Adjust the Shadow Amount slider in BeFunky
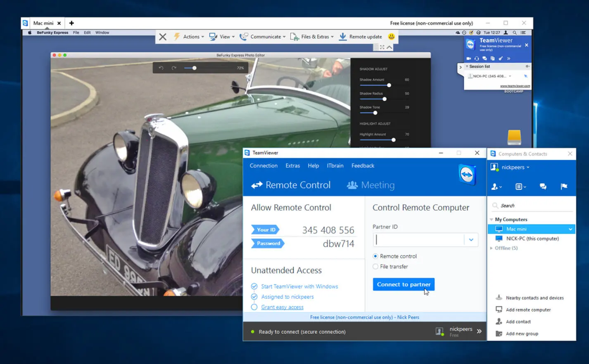The height and width of the screenshot is (364, 589). tap(389, 85)
